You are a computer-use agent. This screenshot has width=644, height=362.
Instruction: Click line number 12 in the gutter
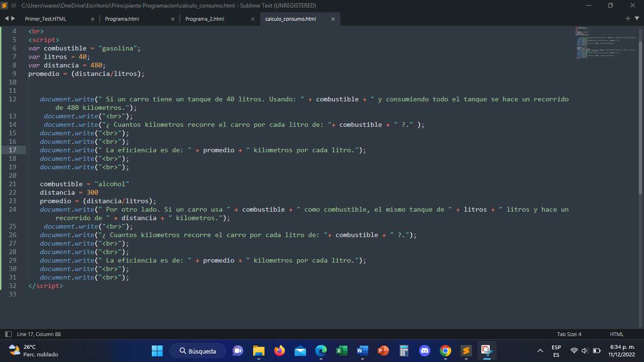[12, 99]
